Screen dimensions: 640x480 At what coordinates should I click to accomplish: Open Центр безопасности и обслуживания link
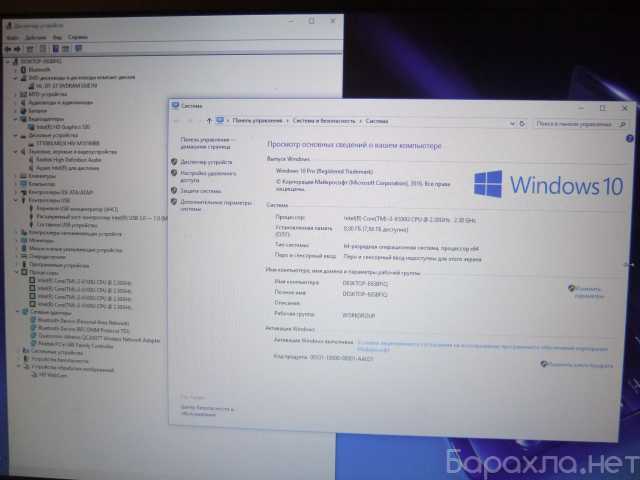[207, 411]
